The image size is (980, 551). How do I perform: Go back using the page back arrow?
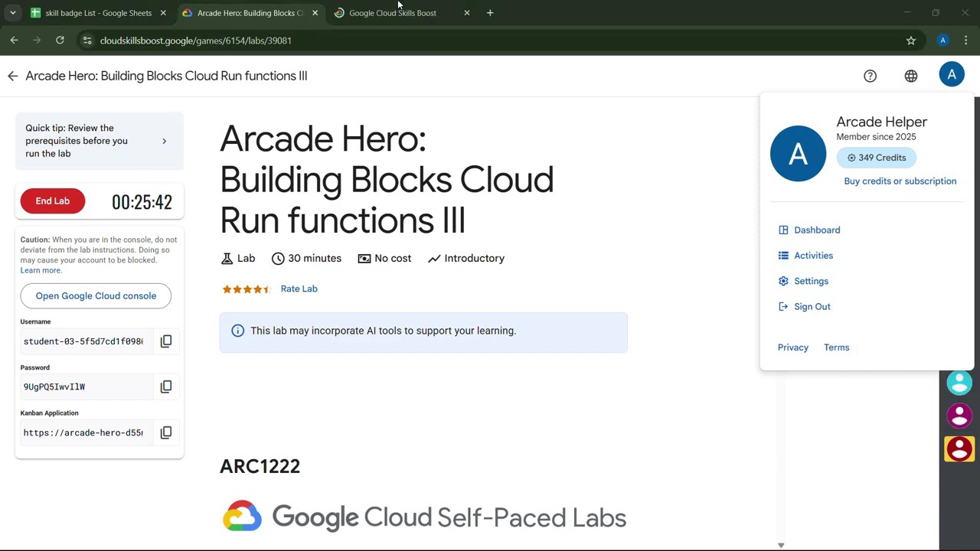12,76
